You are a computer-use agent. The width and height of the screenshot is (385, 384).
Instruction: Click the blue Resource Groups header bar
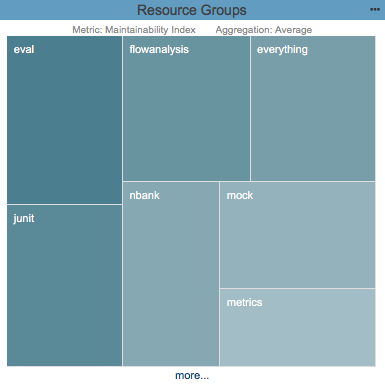[192, 10]
